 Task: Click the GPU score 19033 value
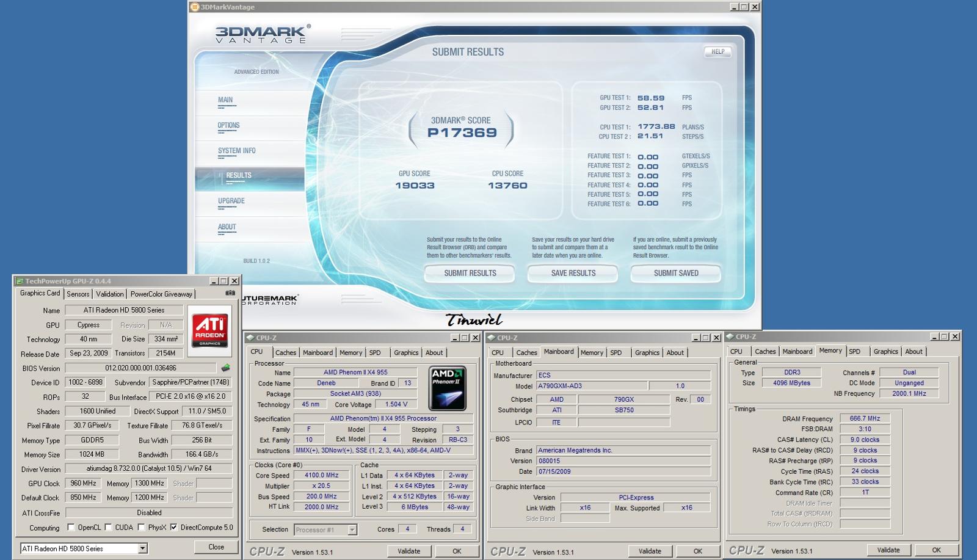[415, 185]
